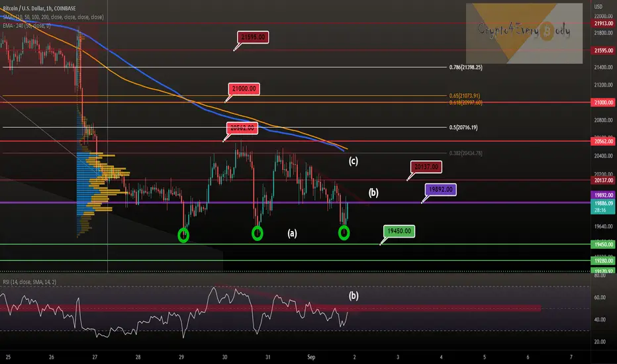Click date 4 on the time axis
This screenshot has height=364, width=617.
(441, 357)
